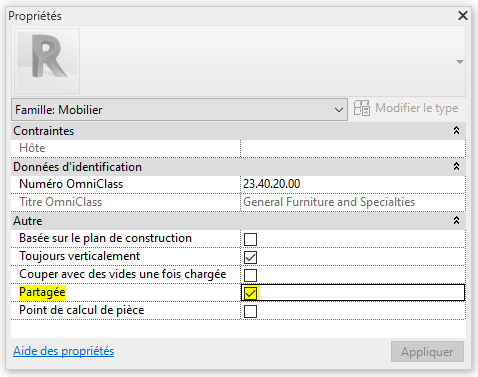Viewport: 478px width, 377px height.
Task: Enable Basée sur le plan de construction
Action: pyautogui.click(x=250, y=239)
